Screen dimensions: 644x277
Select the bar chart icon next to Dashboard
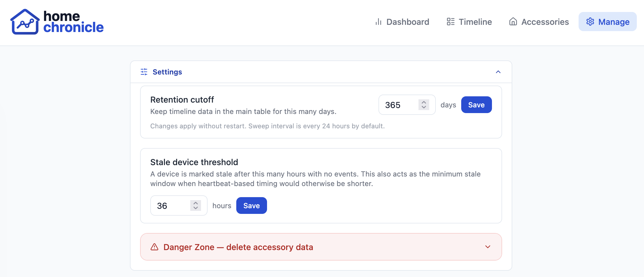(378, 22)
